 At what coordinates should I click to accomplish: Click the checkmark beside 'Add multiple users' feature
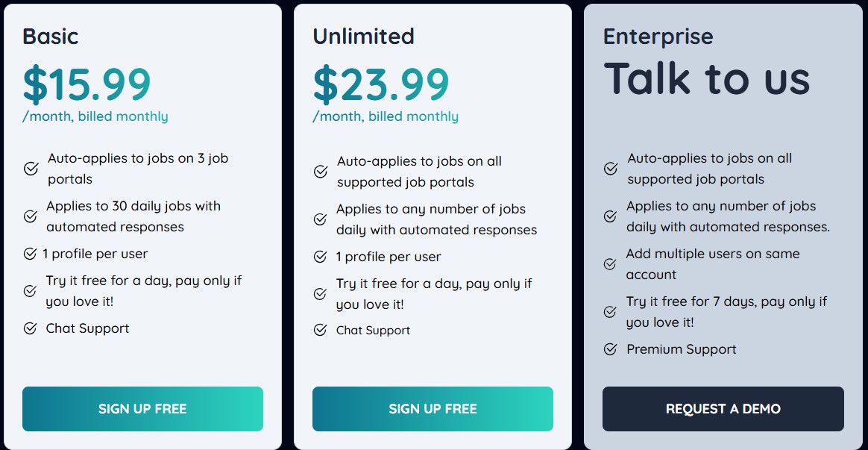point(610,263)
